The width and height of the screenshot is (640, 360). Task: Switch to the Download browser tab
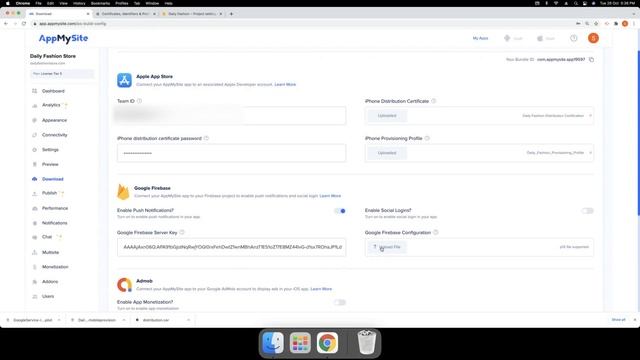click(59, 14)
